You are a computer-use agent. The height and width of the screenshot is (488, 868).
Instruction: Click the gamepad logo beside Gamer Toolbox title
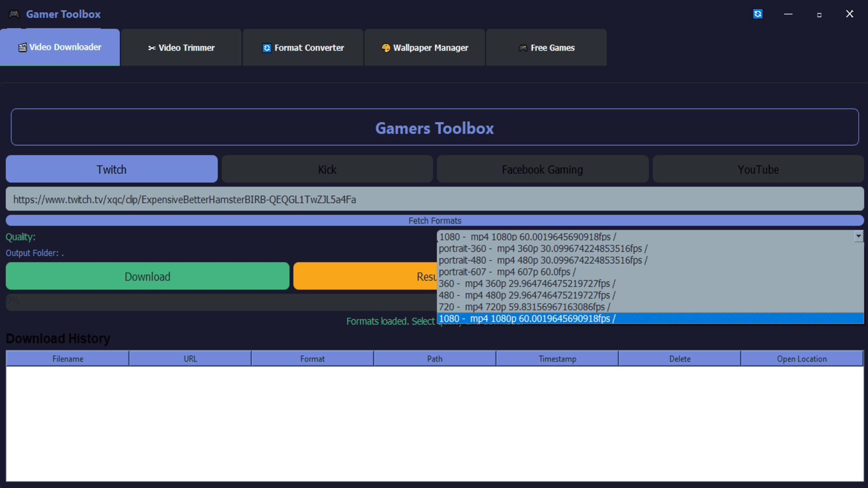[x=14, y=14]
